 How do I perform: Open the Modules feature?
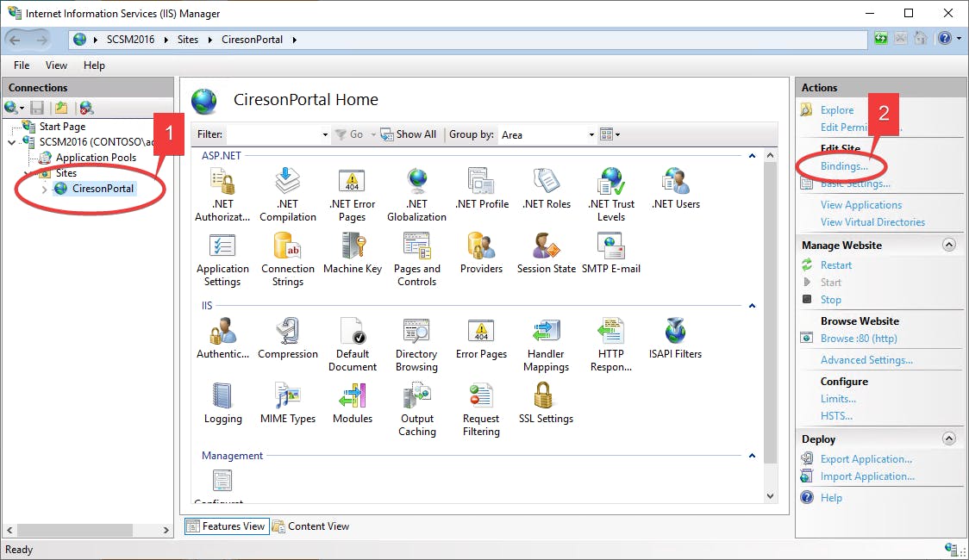(353, 403)
